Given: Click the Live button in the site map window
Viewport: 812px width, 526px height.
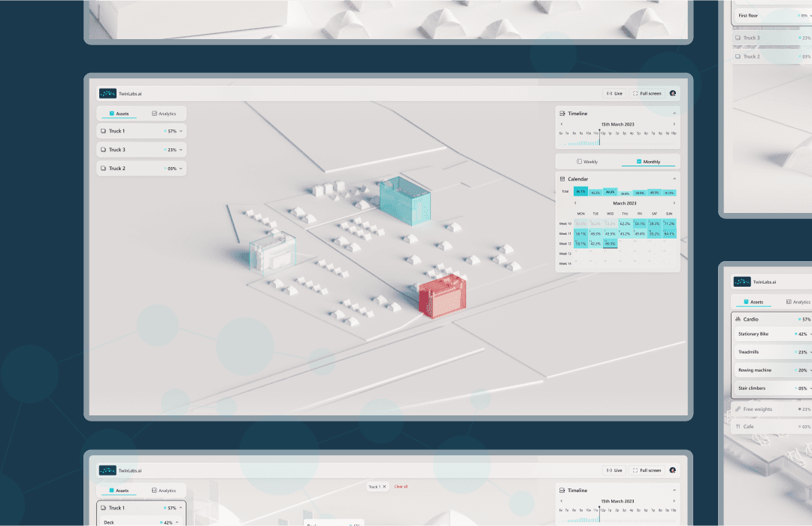Looking at the screenshot, I should [615, 93].
